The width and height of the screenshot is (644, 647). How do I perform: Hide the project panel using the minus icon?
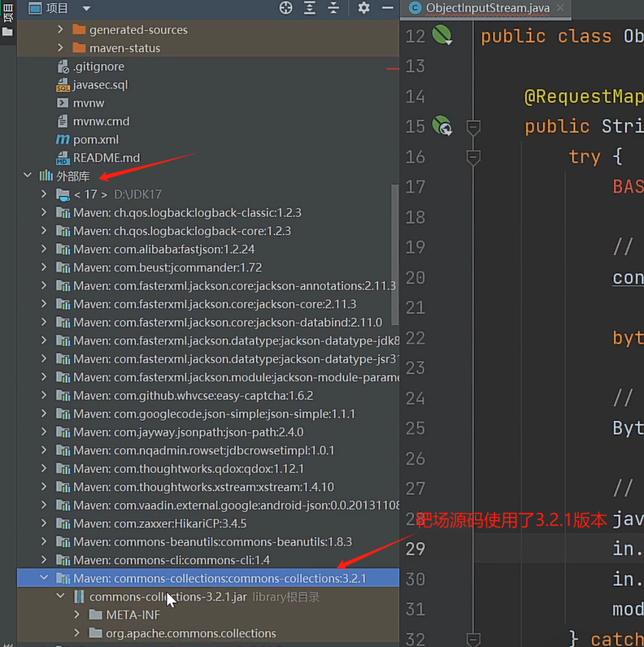(386, 8)
